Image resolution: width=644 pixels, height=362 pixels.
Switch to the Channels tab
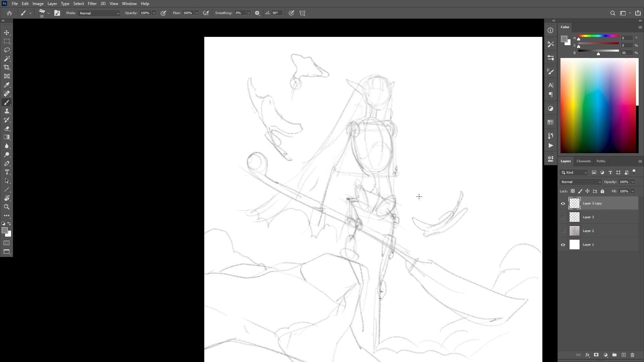coord(583,161)
